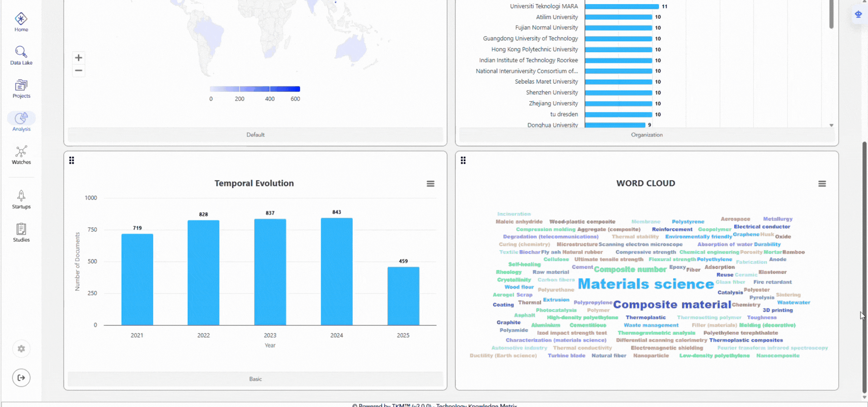
Task: Zoom out on the world map
Action: 78,71
